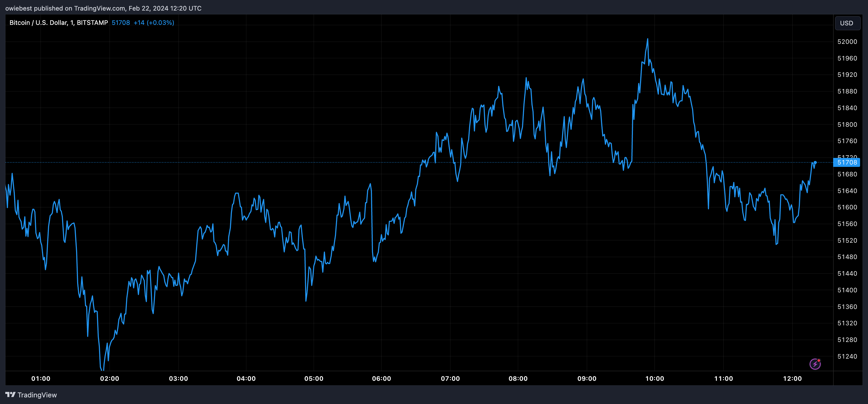Click the 51280 price axis label
The width and height of the screenshot is (868, 404).
point(847,340)
